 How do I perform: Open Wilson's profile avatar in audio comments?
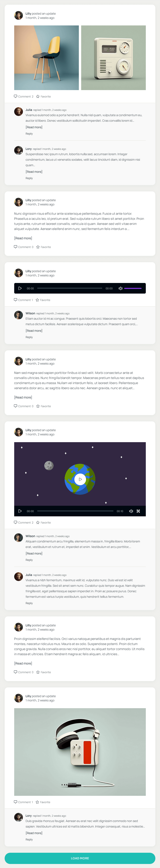coord(18,315)
